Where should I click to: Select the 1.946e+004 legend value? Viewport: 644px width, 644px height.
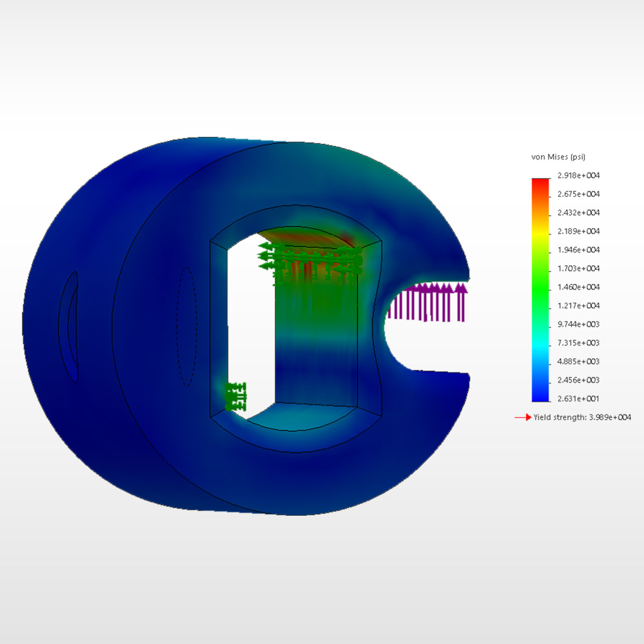pyautogui.click(x=579, y=250)
